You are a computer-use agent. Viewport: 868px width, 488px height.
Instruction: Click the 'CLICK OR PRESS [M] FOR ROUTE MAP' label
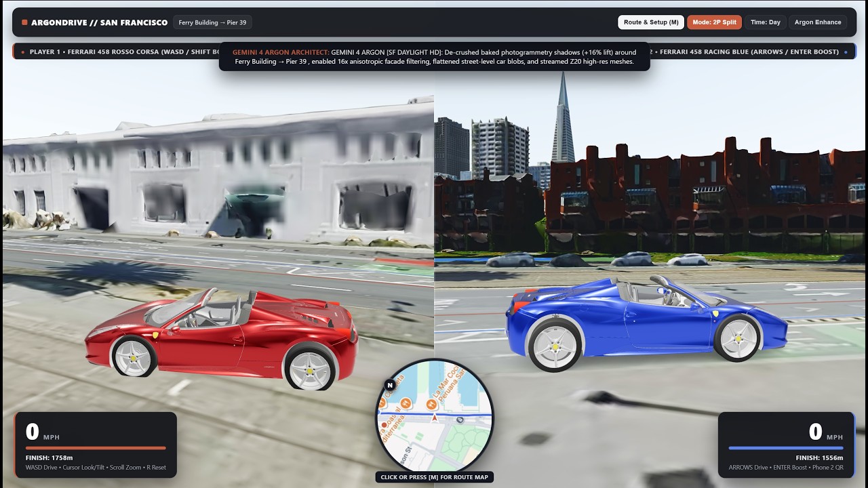434,477
